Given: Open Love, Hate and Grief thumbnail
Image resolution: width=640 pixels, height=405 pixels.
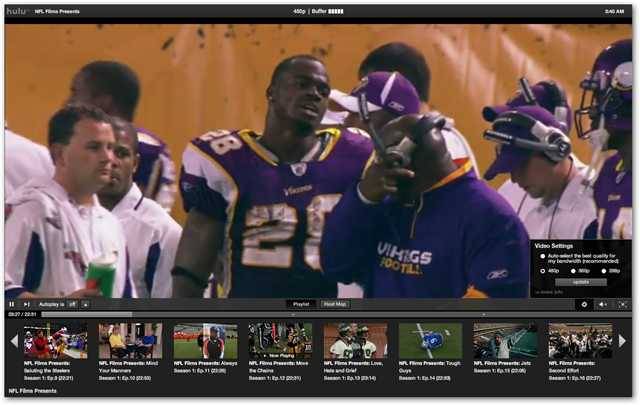Looking at the screenshot, I should [356, 341].
